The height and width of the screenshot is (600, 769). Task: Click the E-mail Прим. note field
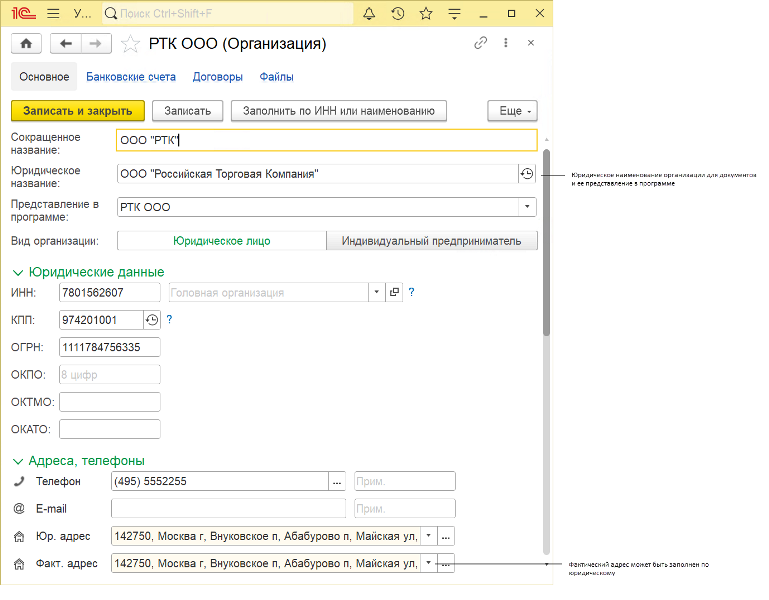405,509
